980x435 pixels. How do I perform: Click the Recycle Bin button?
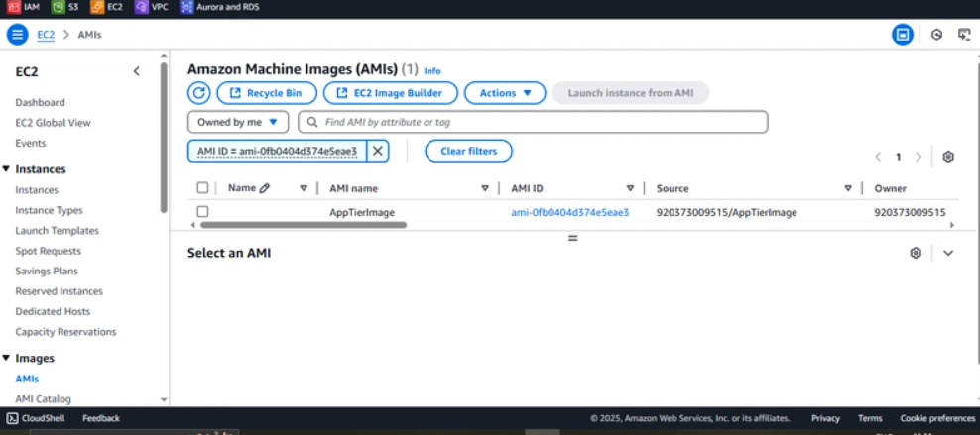click(266, 93)
